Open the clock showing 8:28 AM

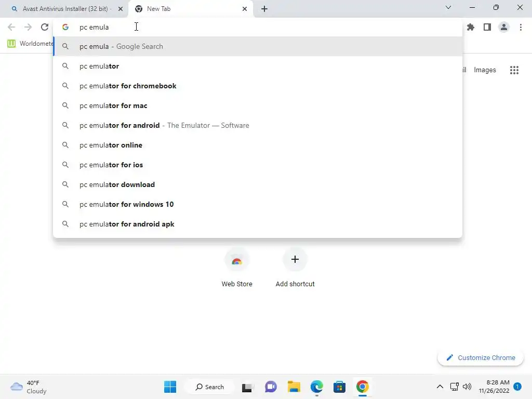[x=494, y=387]
